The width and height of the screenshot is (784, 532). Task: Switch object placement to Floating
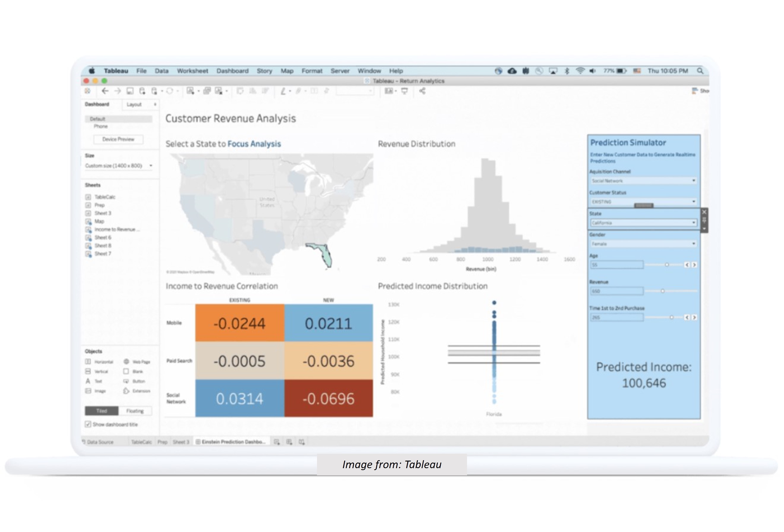click(x=135, y=411)
